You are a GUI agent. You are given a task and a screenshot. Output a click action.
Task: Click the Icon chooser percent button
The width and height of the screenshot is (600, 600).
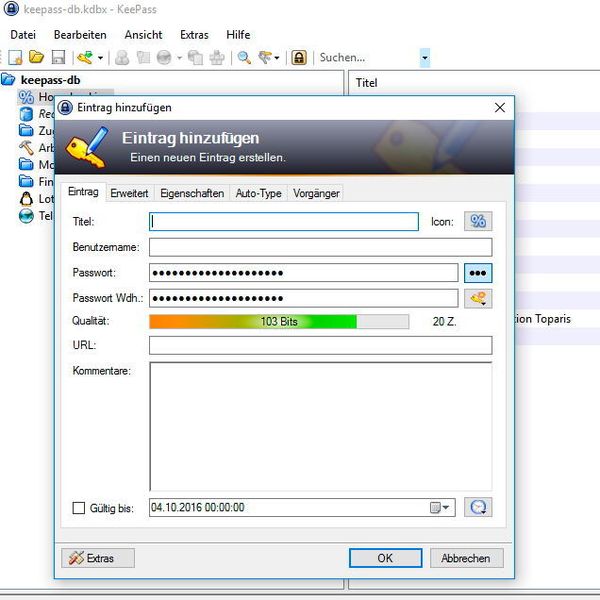click(x=478, y=222)
